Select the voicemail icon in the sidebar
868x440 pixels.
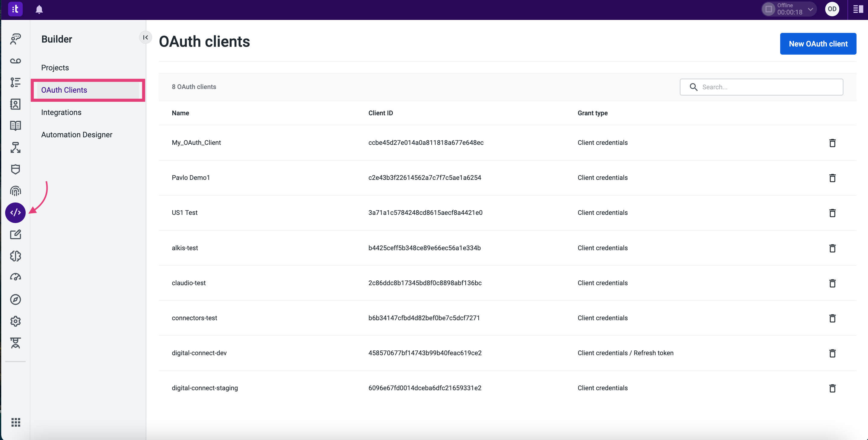pos(15,61)
